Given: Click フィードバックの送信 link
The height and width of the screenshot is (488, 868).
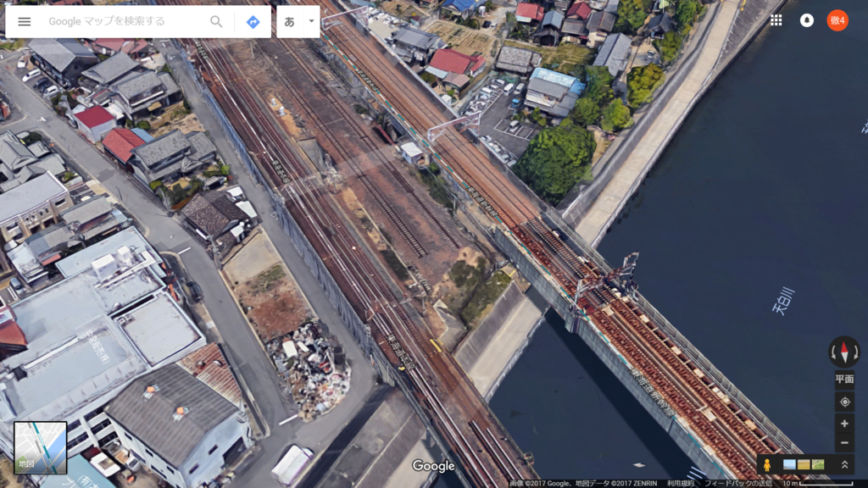Looking at the screenshot, I should pyautogui.click(x=737, y=484).
